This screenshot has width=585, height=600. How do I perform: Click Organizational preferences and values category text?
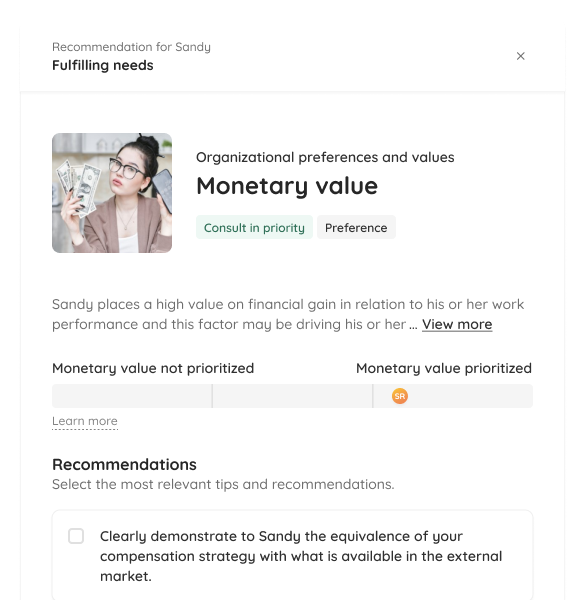click(x=325, y=157)
